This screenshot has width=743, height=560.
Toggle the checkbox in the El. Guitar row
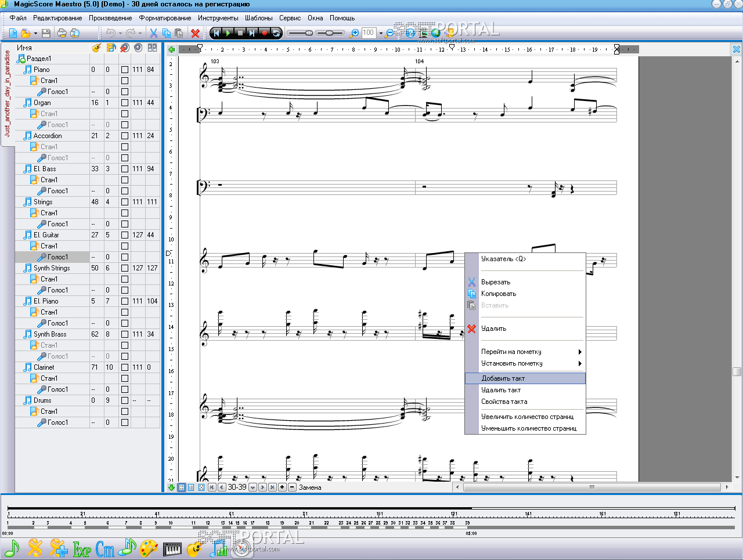click(x=125, y=235)
